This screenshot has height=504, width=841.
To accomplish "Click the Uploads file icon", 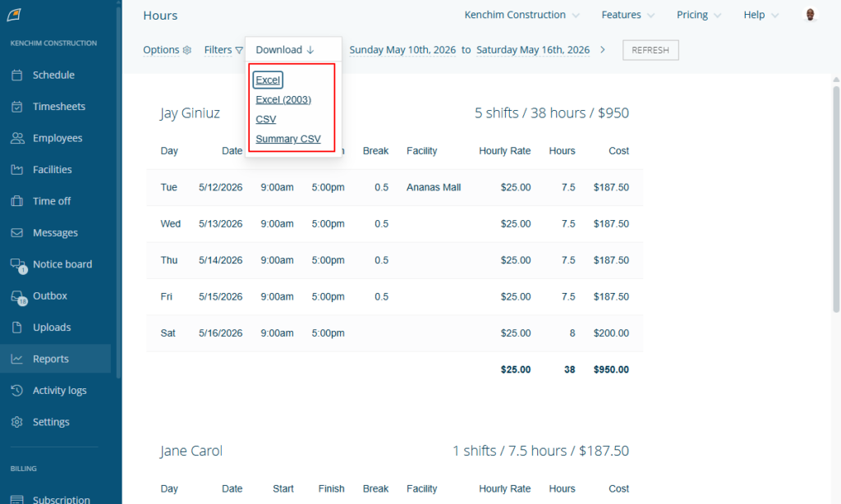I will [x=17, y=328].
